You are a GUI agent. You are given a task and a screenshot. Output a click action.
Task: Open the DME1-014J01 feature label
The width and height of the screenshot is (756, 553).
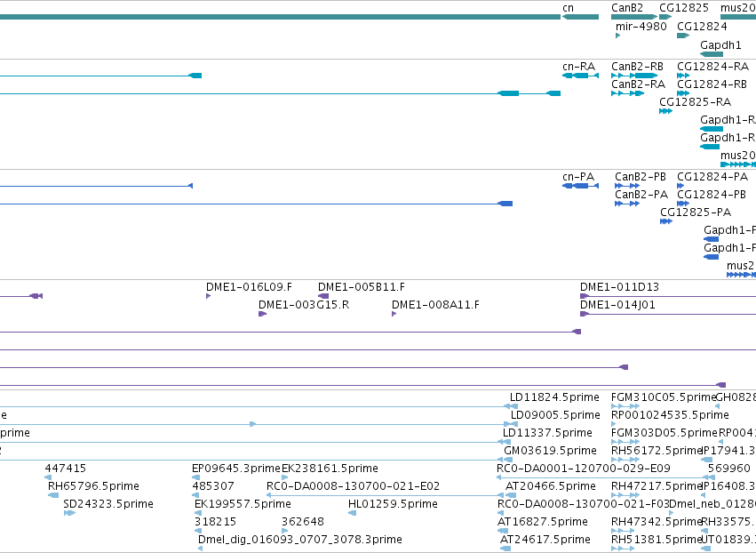[617, 305]
